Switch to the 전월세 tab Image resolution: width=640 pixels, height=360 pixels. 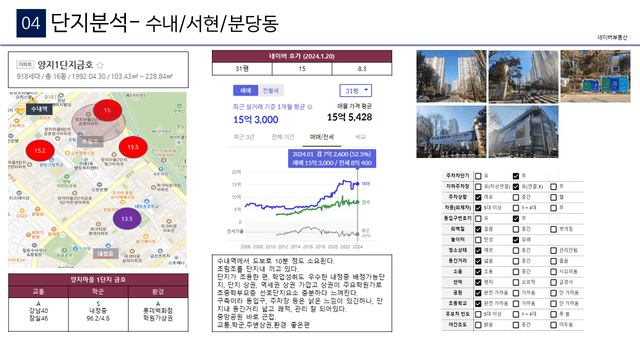pyautogui.click(x=271, y=90)
